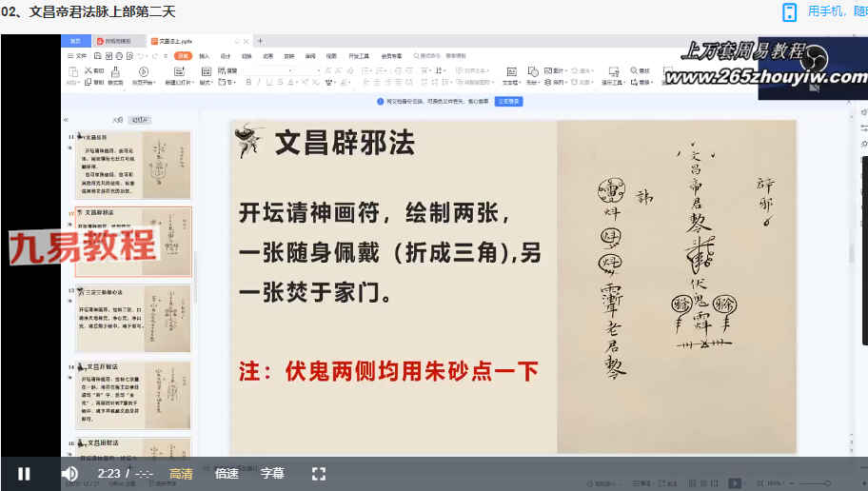Screen dimensions: 868x491
Task: Click the format painter (格式刷) icon
Action: click(x=115, y=72)
